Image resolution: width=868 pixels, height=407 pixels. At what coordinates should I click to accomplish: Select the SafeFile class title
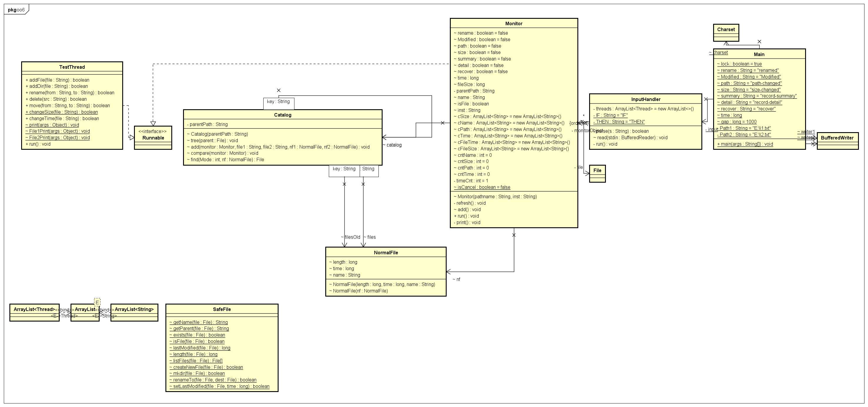click(222, 309)
